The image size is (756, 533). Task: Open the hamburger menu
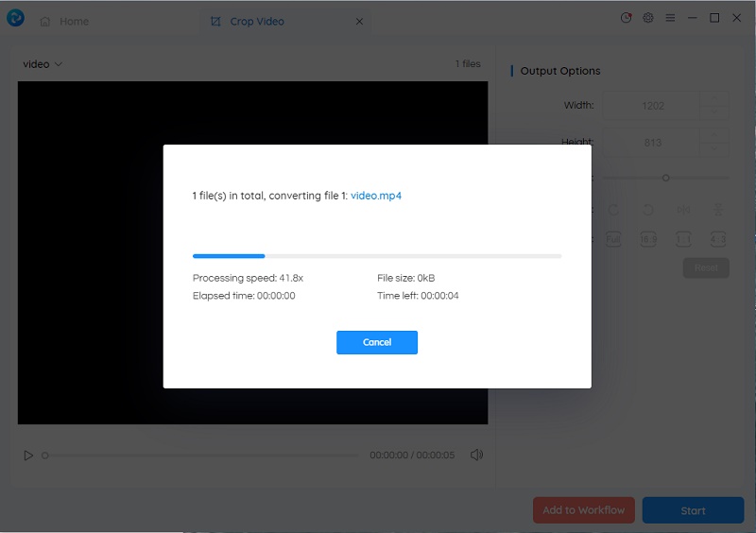tap(670, 18)
